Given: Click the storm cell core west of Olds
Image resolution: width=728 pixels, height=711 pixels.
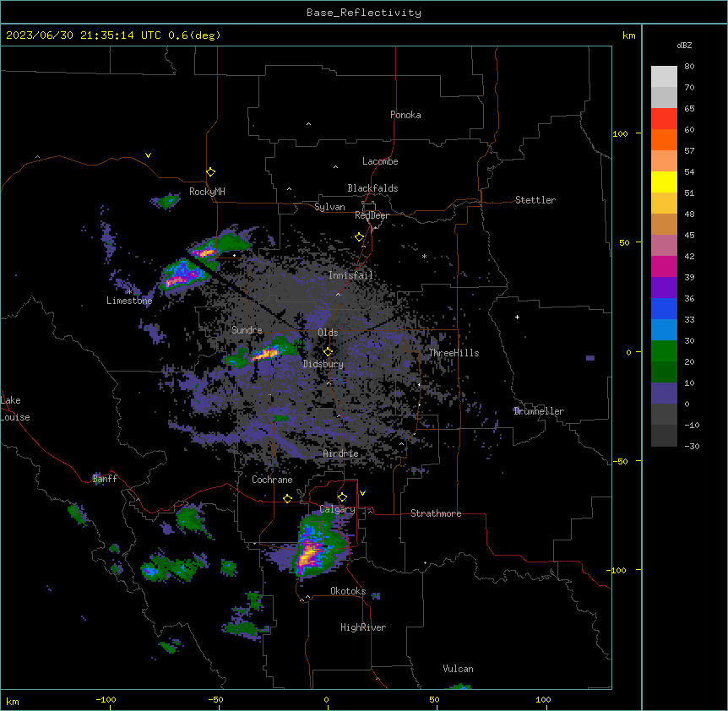Looking at the screenshot, I should [265, 354].
